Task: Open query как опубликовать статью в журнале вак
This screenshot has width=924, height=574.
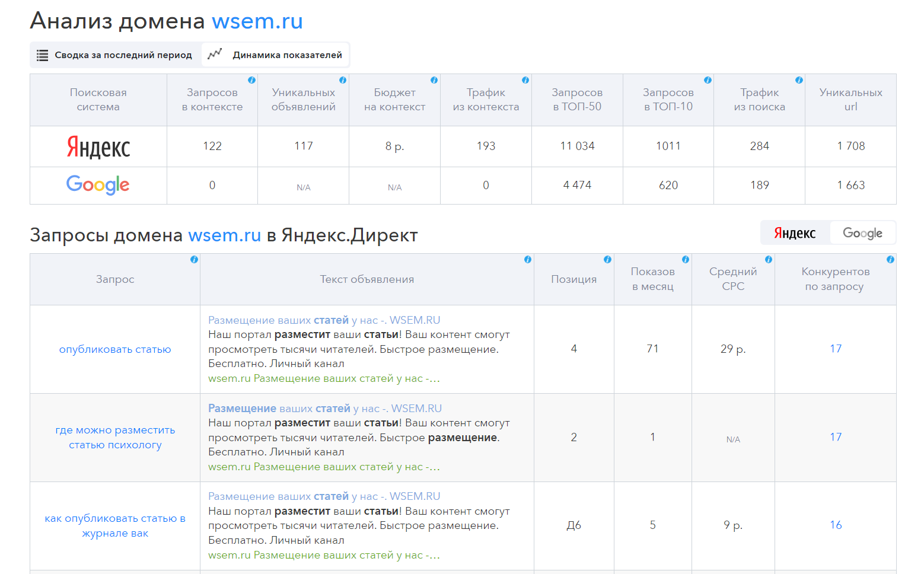Action: click(115, 526)
